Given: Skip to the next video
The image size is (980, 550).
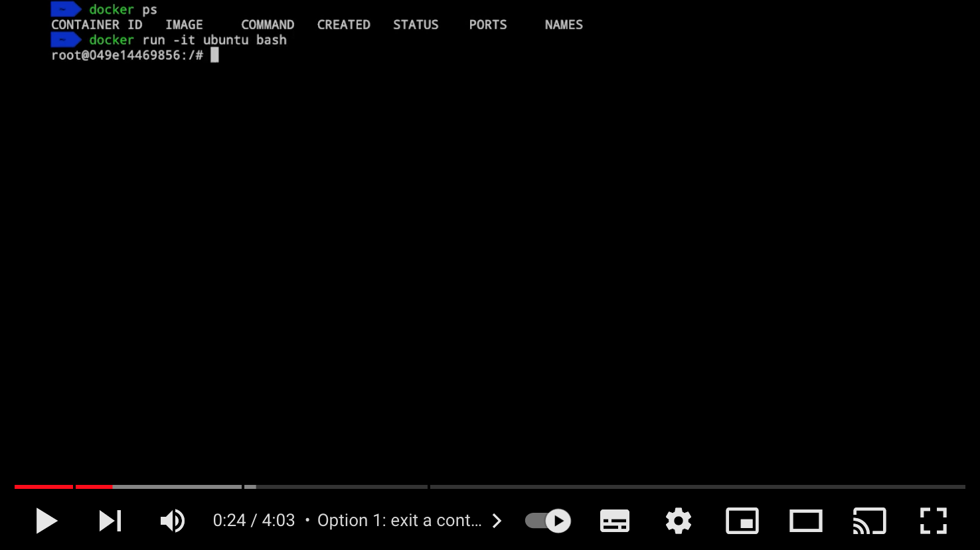Looking at the screenshot, I should tap(110, 521).
